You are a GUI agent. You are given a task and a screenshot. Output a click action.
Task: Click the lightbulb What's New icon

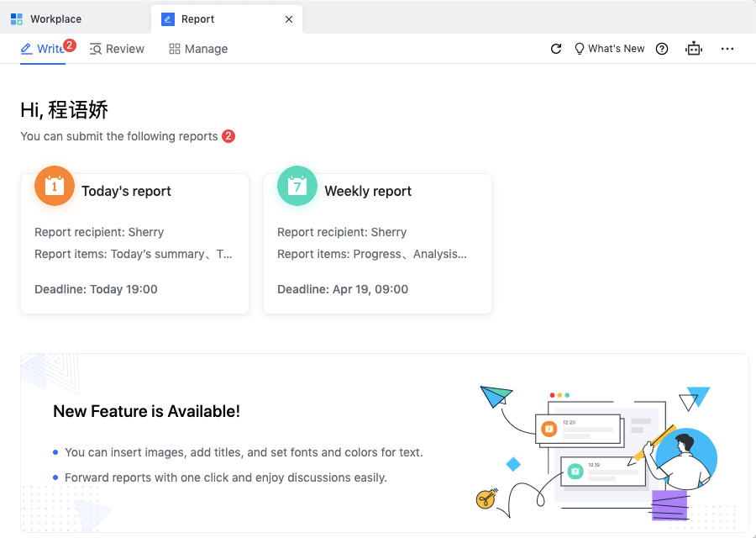(x=579, y=49)
